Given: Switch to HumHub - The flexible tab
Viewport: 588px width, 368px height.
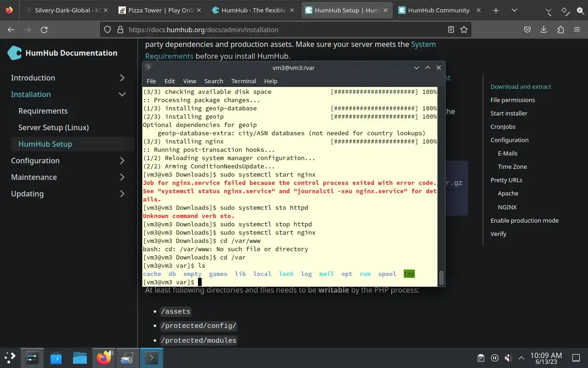Looking at the screenshot, I should (x=253, y=10).
